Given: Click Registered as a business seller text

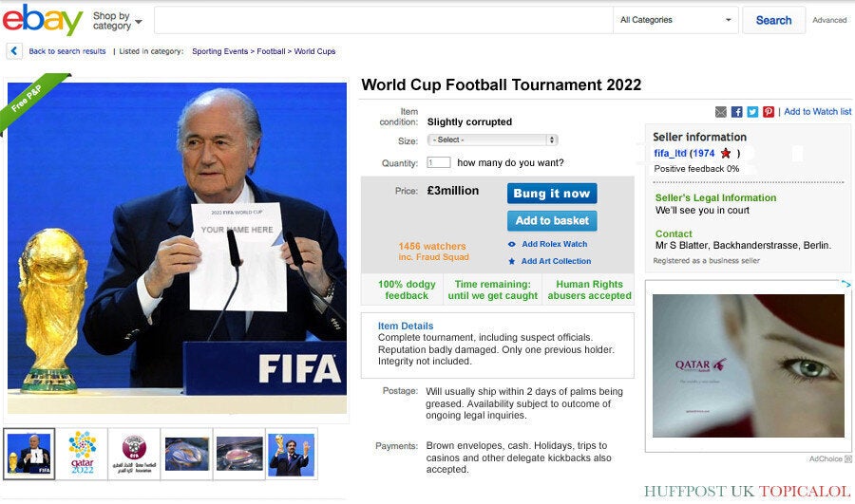Looking at the screenshot, I should click(x=706, y=261).
